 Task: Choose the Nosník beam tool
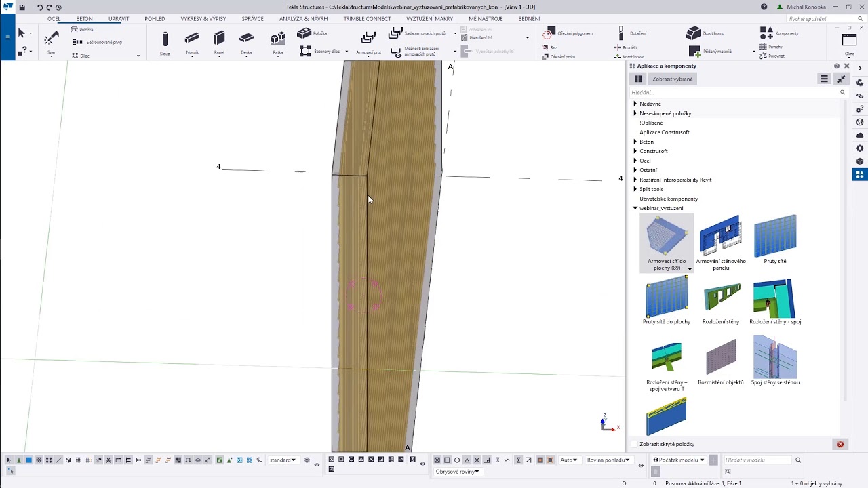[x=192, y=43]
